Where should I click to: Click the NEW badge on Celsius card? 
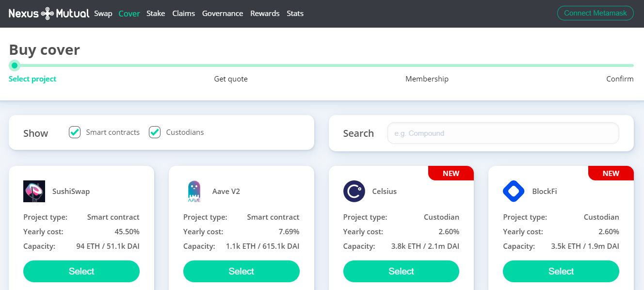tap(451, 173)
